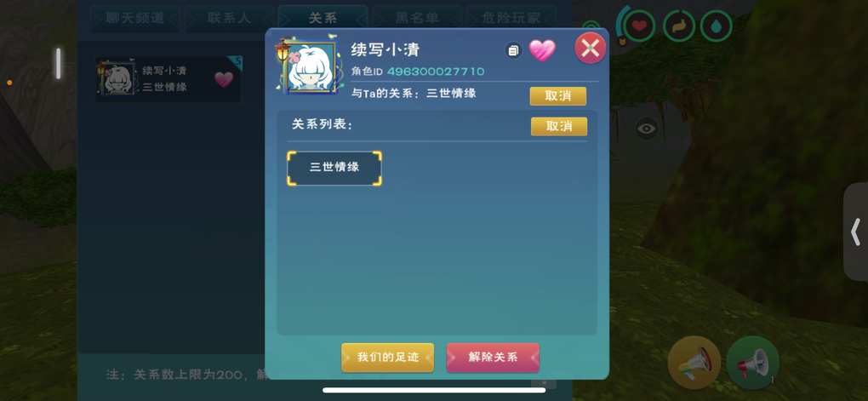Switch to the 聊天频道 tab
The height and width of the screenshot is (401, 868).
pos(134,18)
